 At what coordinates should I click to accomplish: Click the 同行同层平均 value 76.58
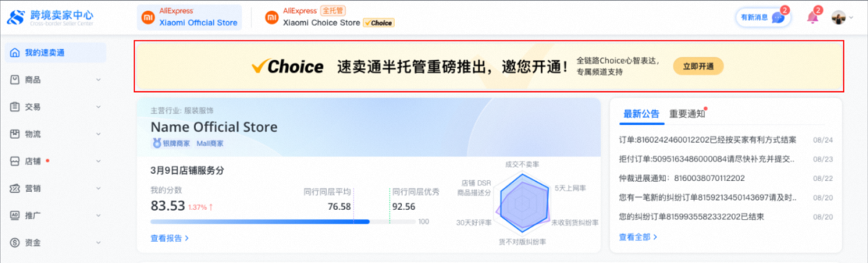[339, 206]
